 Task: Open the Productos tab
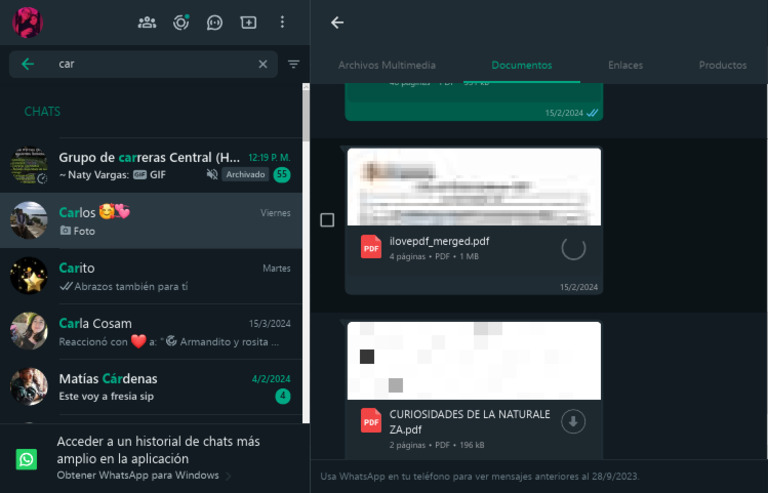coord(722,65)
